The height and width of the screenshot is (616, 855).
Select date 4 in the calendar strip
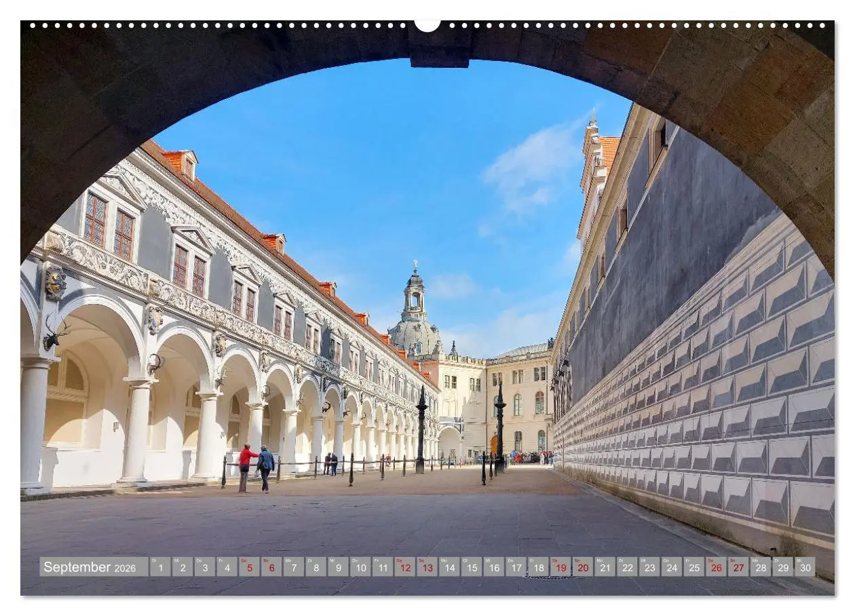(227, 567)
